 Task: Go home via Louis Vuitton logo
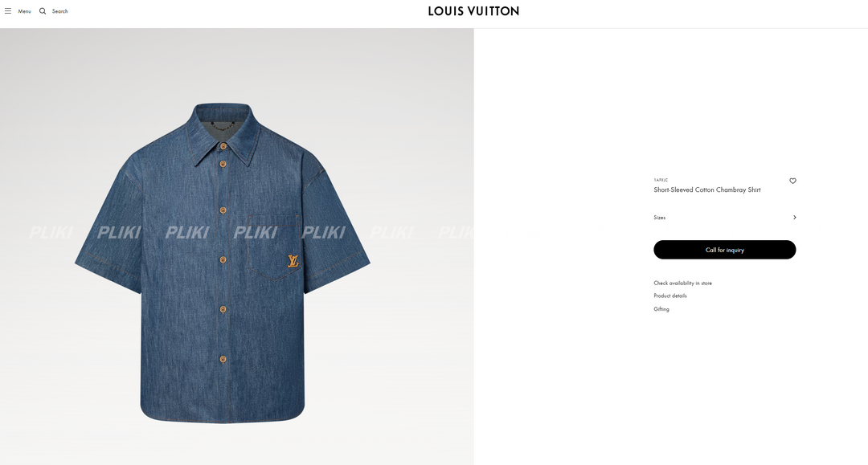473,11
